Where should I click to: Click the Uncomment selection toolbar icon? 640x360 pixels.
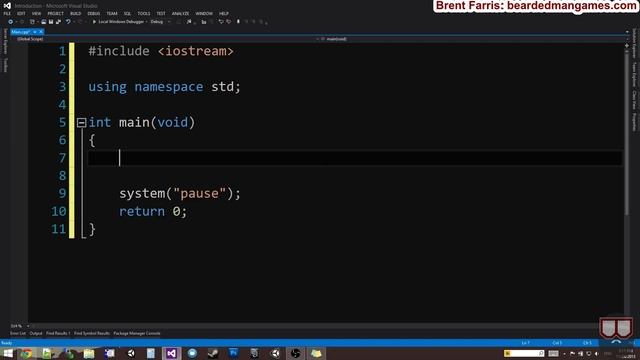tap(229, 22)
